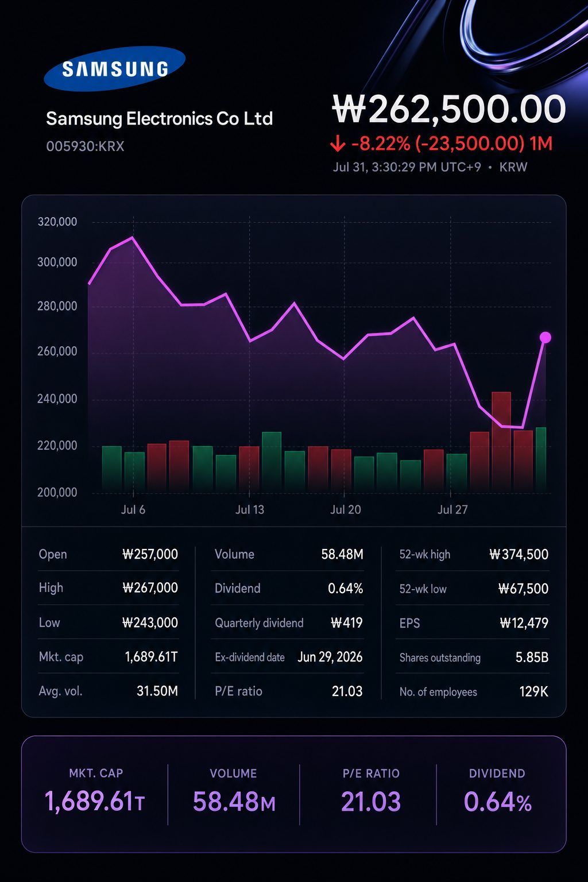Click the Low value ₩243,000
Viewport: 588px width, 882px height.
pyautogui.click(x=150, y=623)
